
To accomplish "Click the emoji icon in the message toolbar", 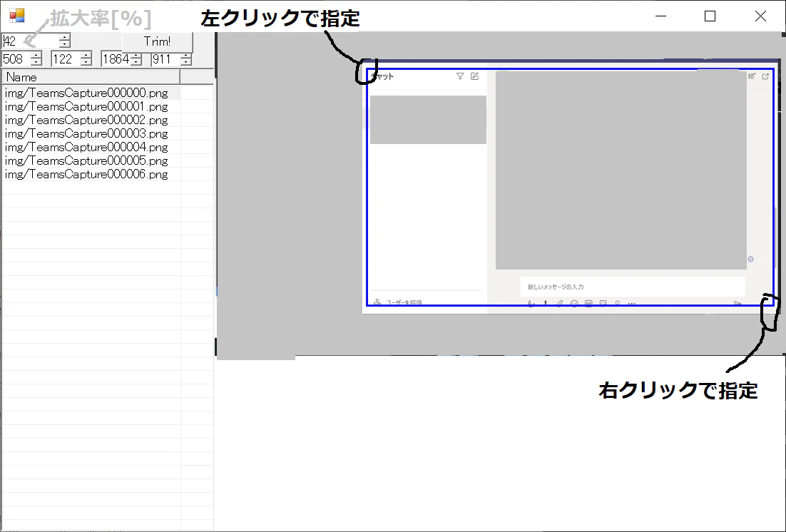I will click(x=574, y=303).
